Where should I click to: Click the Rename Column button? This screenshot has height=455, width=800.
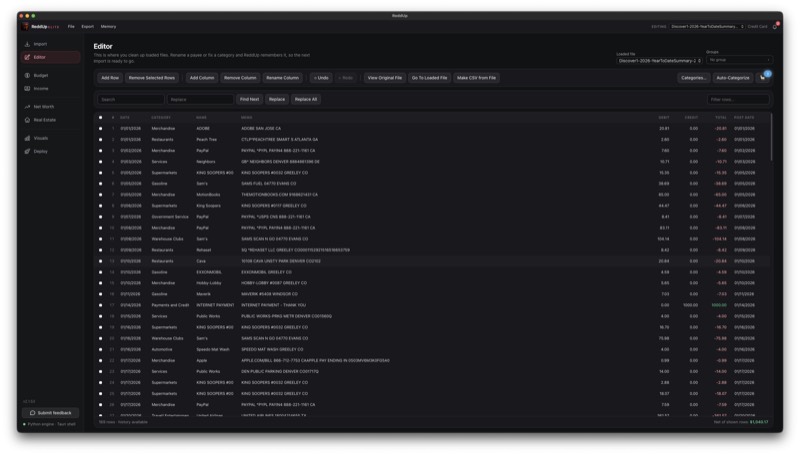click(282, 78)
